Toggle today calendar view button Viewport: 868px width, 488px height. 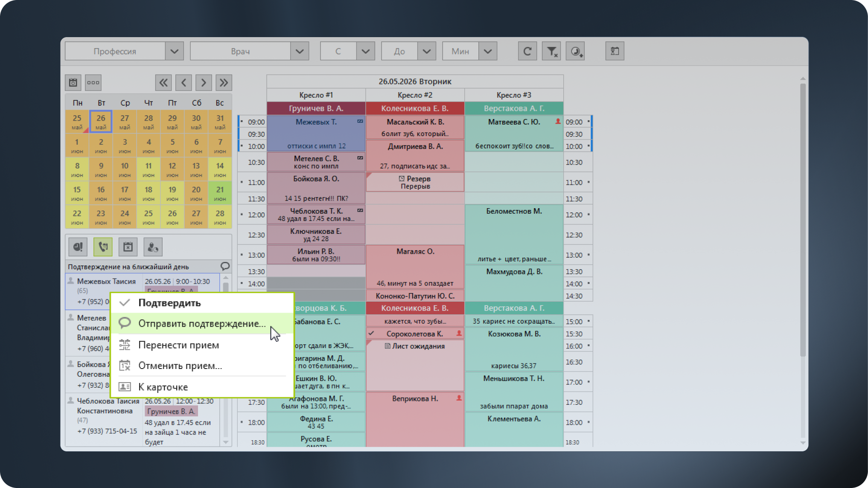pos(73,82)
